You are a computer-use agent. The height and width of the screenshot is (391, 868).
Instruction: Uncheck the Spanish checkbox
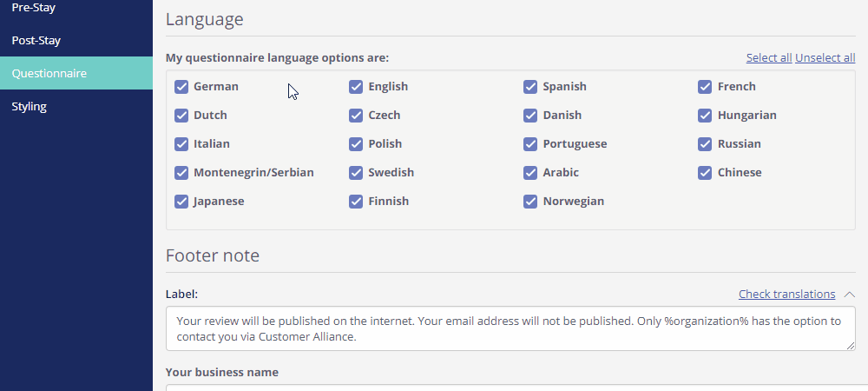530,86
